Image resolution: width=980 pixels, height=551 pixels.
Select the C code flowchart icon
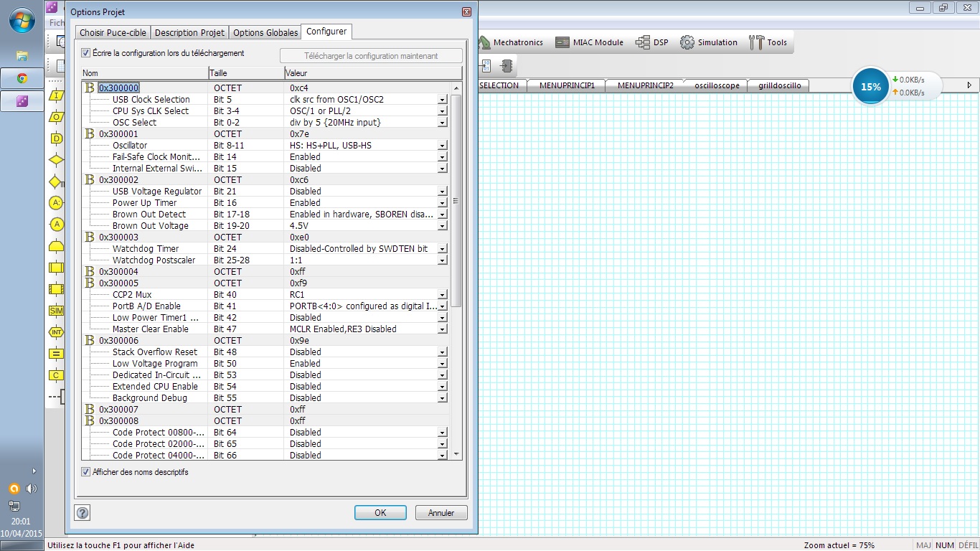[x=56, y=375]
